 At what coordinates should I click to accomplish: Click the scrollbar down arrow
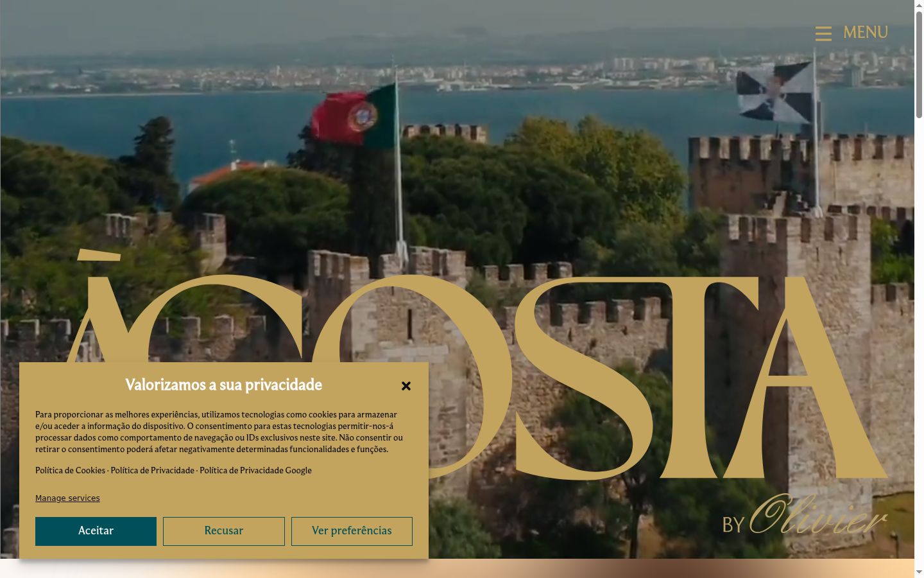pos(919,572)
